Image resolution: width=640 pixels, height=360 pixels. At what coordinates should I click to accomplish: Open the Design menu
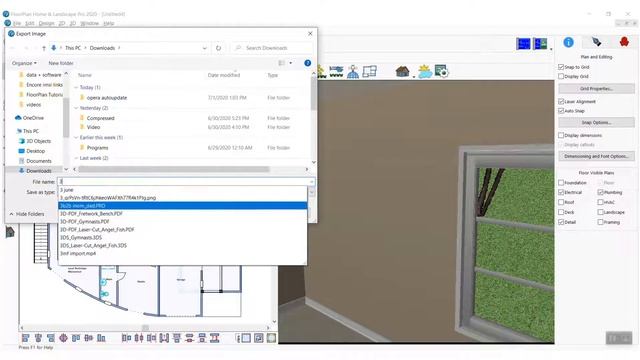(x=47, y=23)
